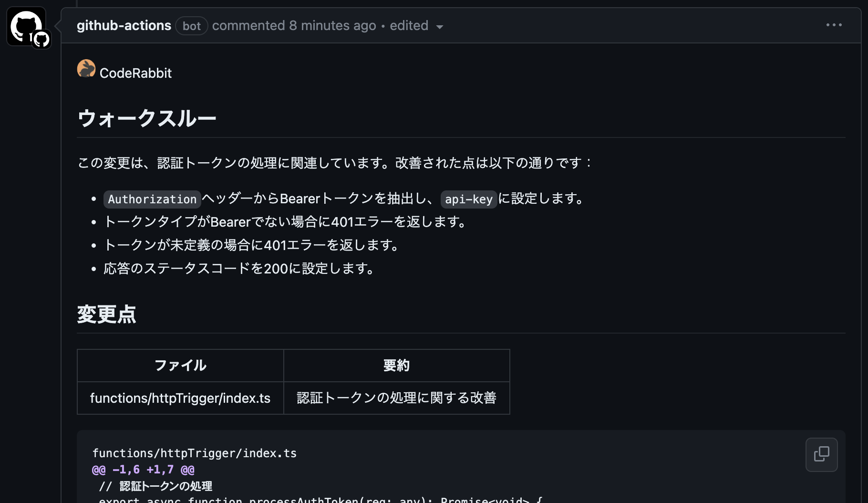The height and width of the screenshot is (503, 868).
Task: Click the api-key inline code tag
Action: pyautogui.click(x=468, y=199)
